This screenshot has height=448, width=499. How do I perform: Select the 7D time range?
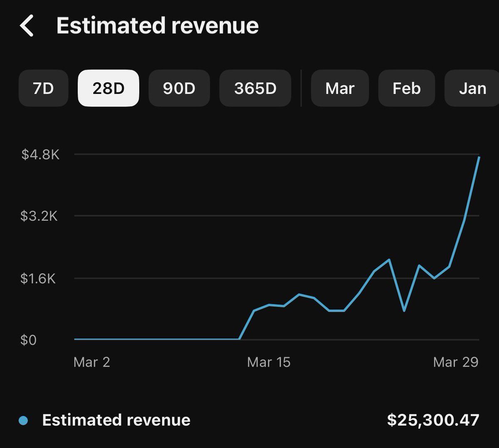[x=43, y=88]
